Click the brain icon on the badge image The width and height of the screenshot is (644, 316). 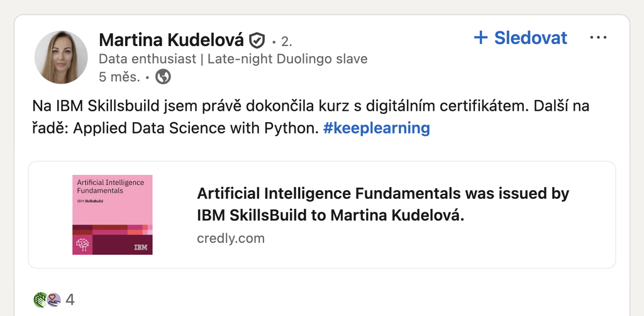[x=83, y=245]
